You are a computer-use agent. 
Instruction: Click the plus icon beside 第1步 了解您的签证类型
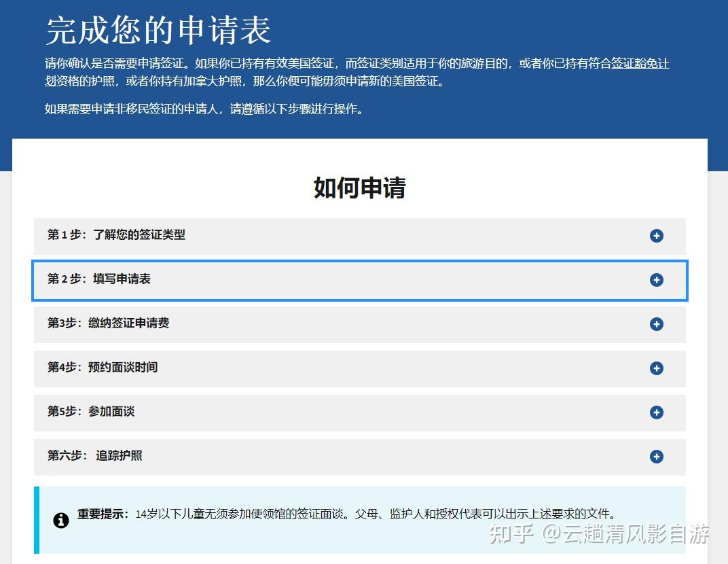[656, 236]
